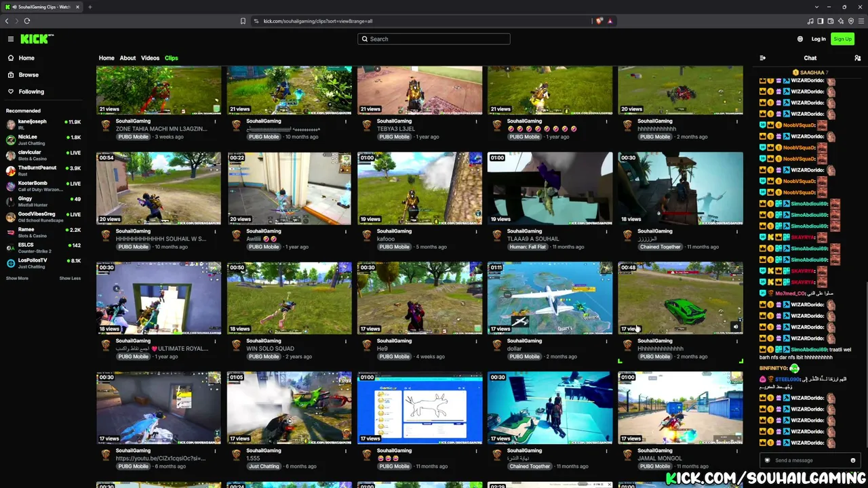This screenshot has height=488, width=868.
Task: Play the He9 clip thumbnail
Action: (420, 298)
